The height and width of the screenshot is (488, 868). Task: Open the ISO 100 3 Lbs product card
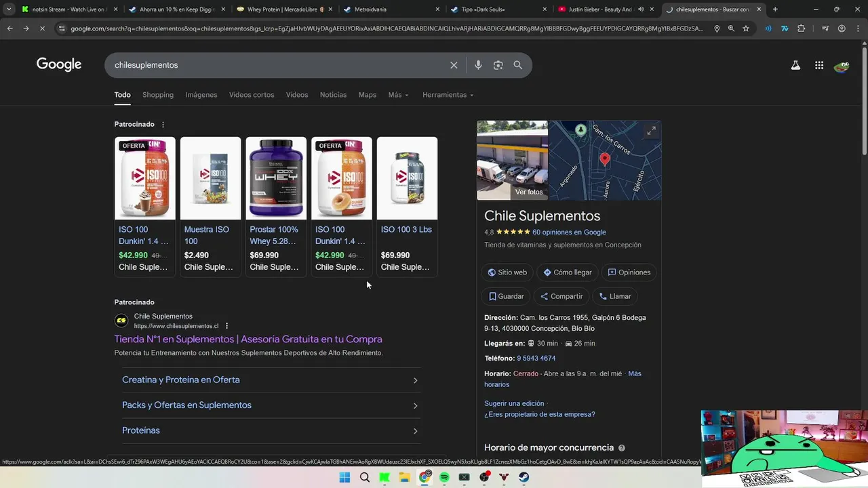(407, 207)
